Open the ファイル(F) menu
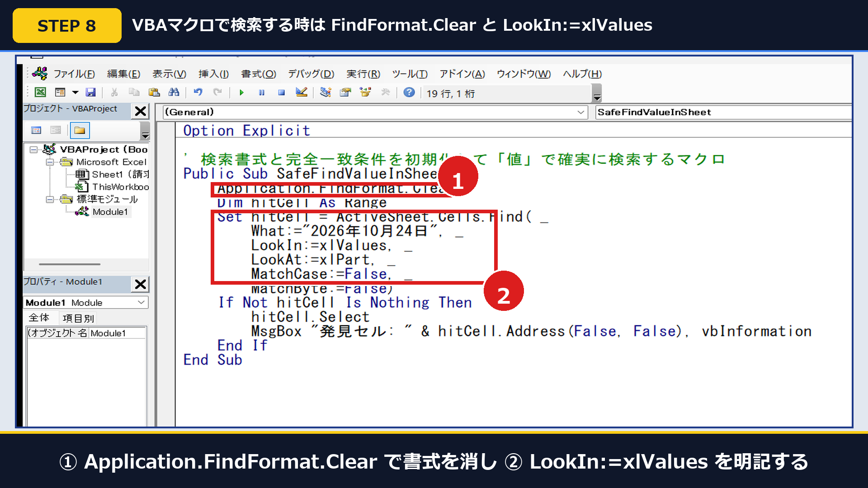The height and width of the screenshot is (488, 868). [x=74, y=74]
